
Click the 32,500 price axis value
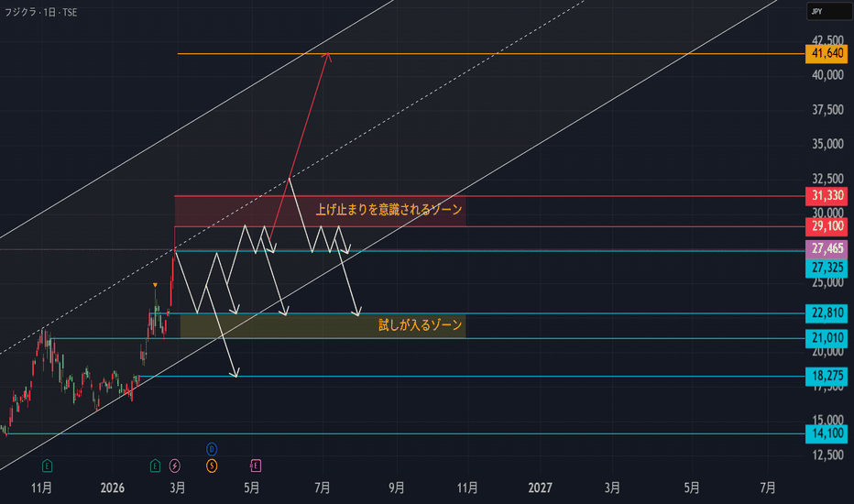pos(827,179)
